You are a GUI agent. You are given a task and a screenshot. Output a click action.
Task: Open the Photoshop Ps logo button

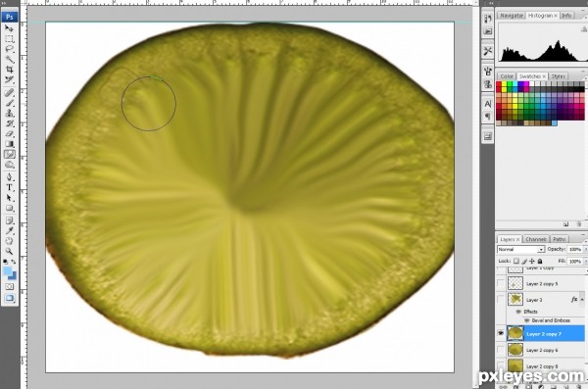pos(10,17)
